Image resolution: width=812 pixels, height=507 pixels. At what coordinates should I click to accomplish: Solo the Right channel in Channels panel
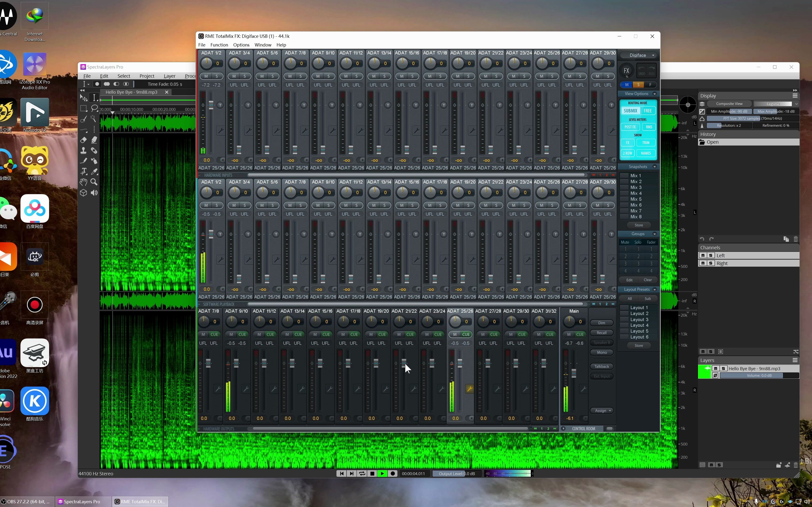(x=711, y=263)
